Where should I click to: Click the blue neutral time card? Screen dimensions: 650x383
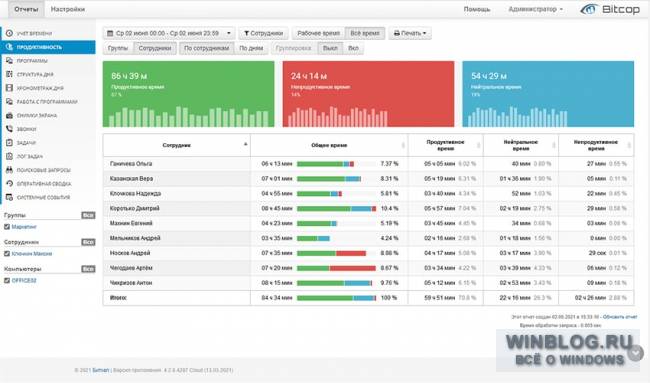[548, 94]
